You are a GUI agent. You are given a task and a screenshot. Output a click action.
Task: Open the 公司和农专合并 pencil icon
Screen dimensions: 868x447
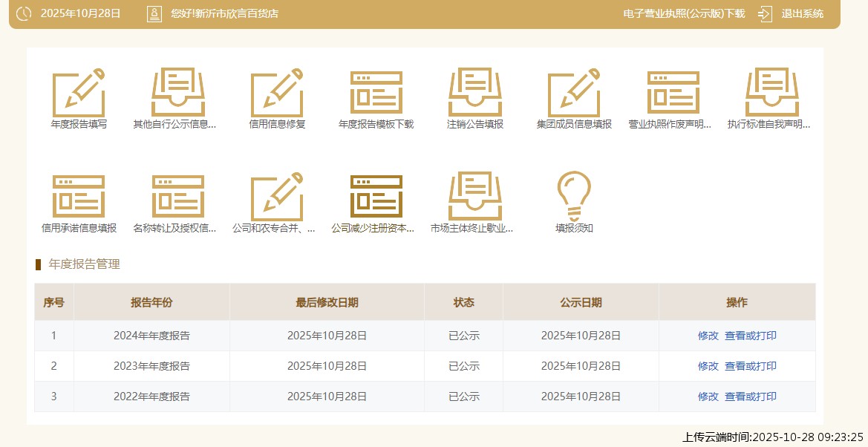click(277, 197)
